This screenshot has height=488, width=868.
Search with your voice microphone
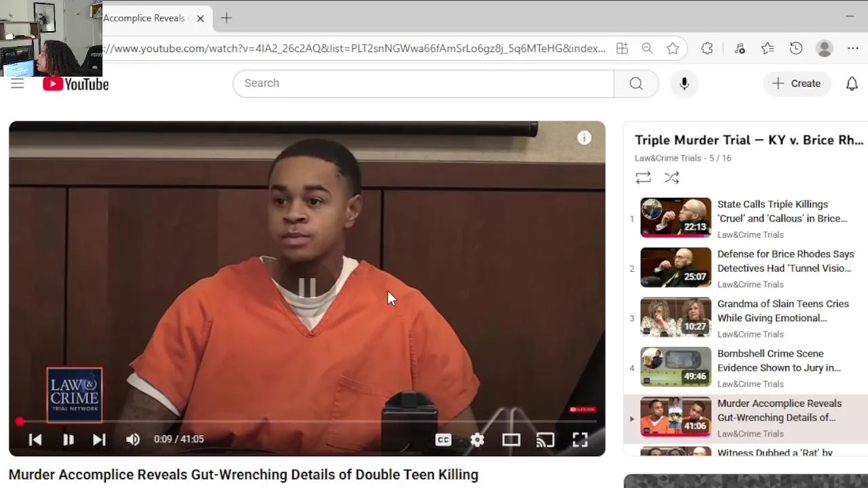[684, 83]
